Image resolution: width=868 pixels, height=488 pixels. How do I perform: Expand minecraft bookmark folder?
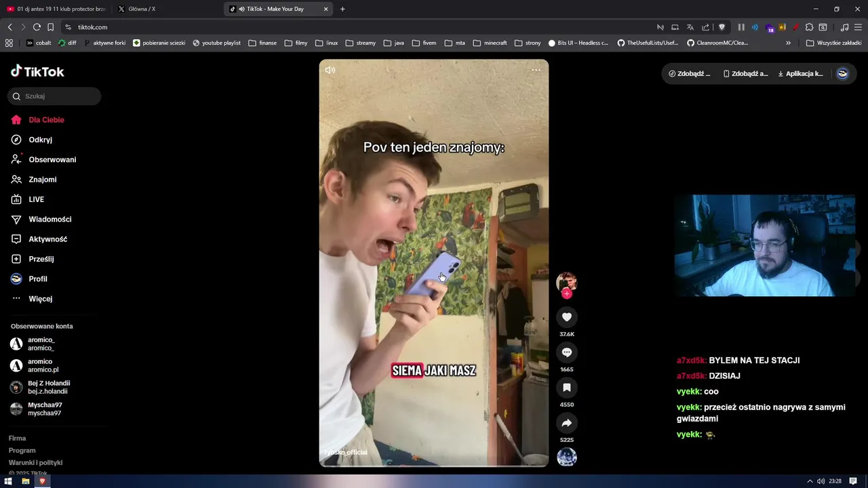[x=490, y=43]
